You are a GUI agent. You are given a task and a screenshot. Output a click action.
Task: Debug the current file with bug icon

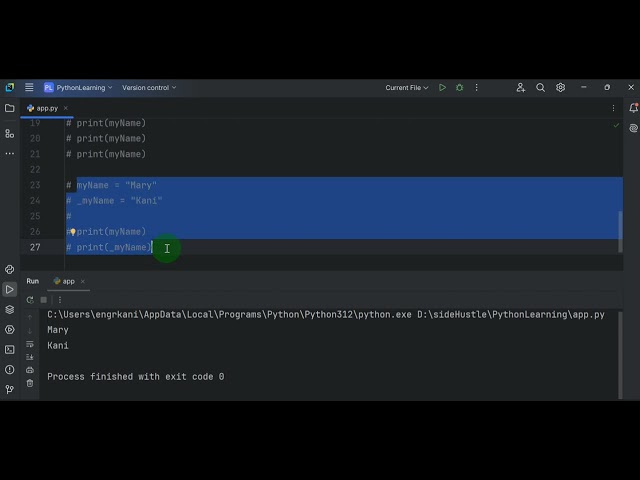click(460, 87)
